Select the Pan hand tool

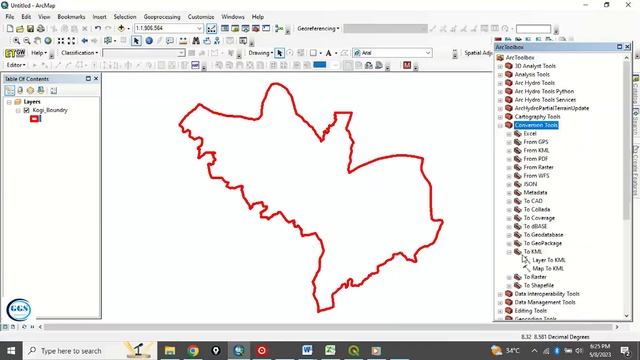click(38, 41)
